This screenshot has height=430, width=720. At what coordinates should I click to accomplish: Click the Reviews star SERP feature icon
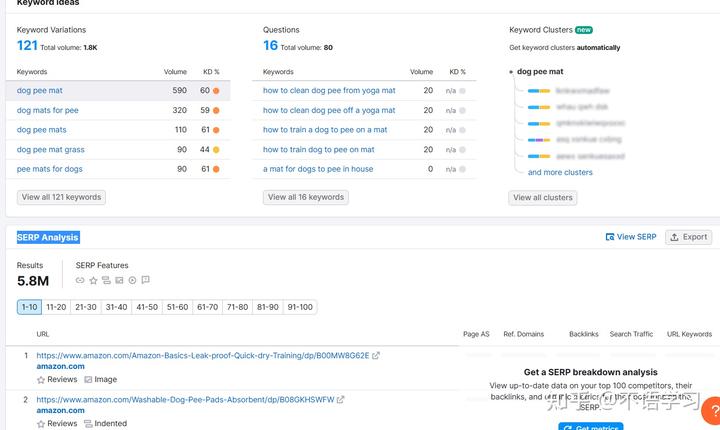click(93, 280)
